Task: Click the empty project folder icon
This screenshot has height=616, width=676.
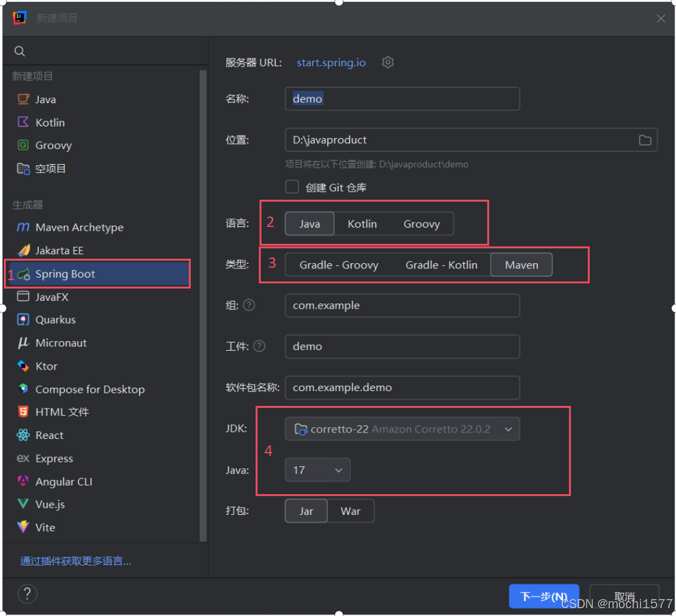Action: (x=23, y=169)
